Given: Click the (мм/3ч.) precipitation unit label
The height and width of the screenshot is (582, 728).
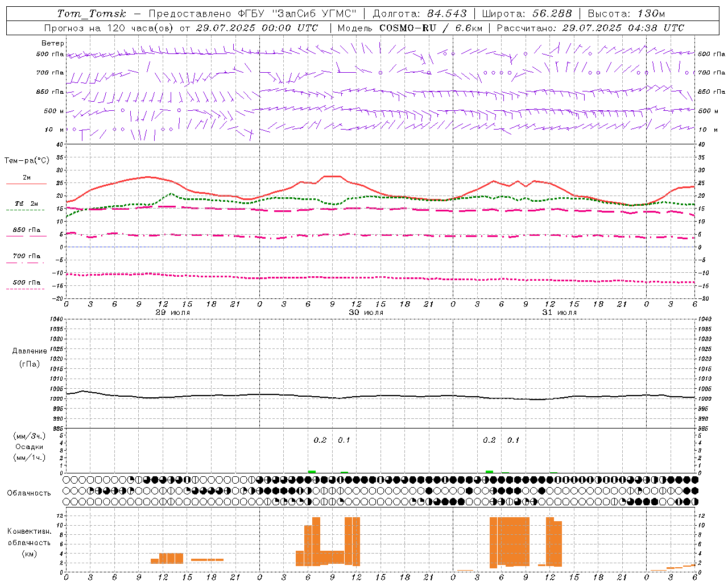Looking at the screenshot, I should [30, 436].
